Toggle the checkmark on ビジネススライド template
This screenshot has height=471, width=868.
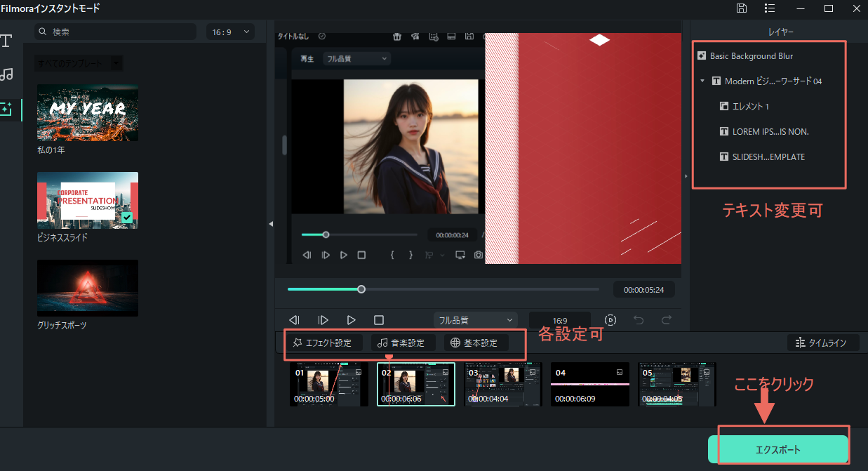coord(126,218)
